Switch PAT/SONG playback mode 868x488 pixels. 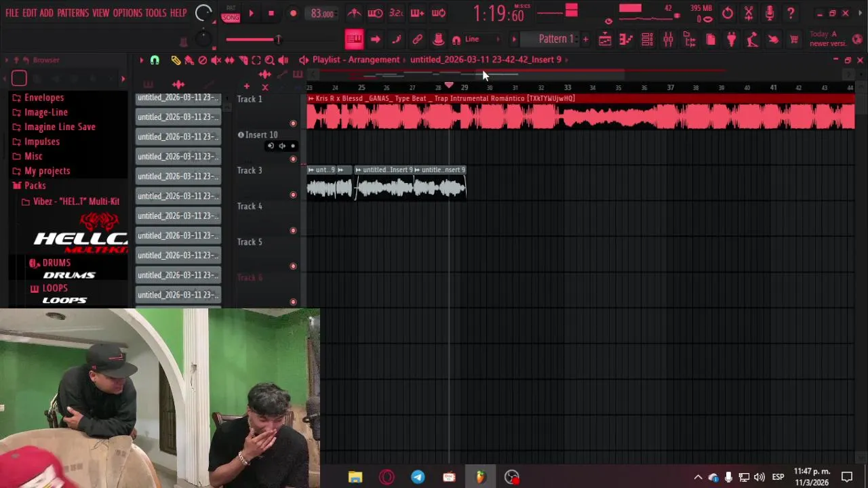[x=231, y=13]
